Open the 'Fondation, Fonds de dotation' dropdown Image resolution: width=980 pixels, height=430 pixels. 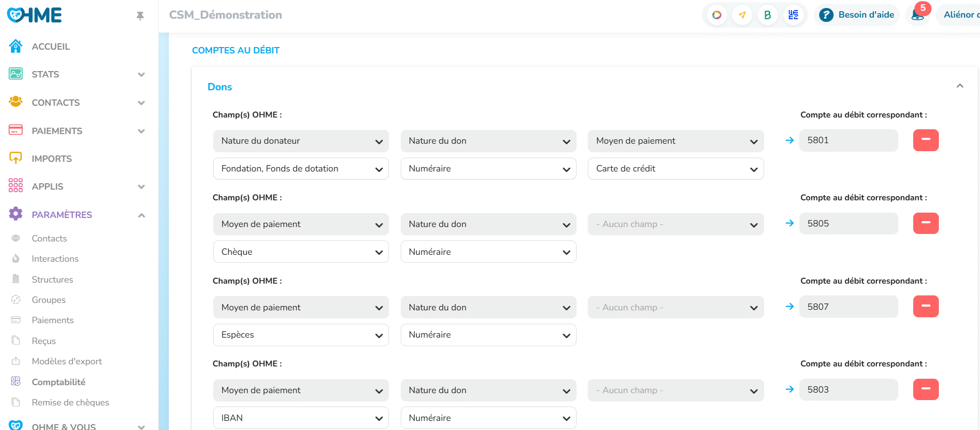[301, 169]
